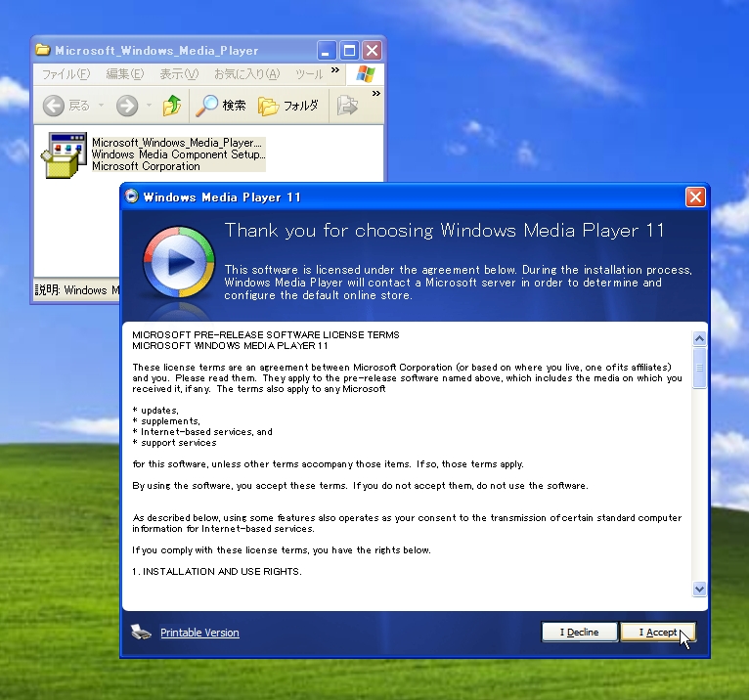Maximize the Explorer window

[349, 50]
